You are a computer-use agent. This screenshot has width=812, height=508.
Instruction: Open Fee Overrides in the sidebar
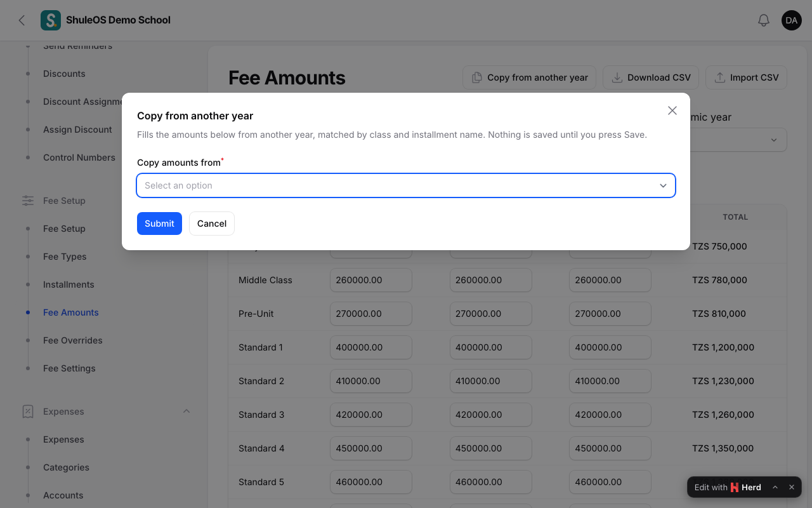(x=73, y=340)
